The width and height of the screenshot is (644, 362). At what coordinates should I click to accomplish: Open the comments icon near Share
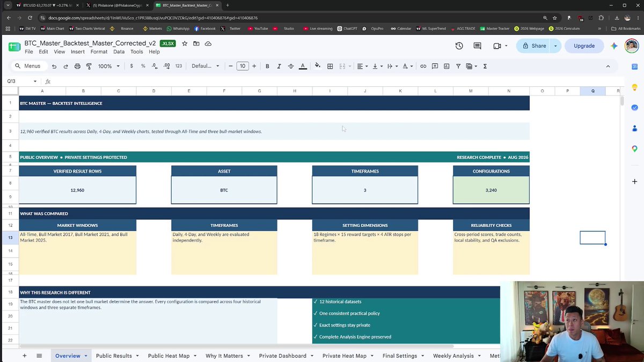477,46
